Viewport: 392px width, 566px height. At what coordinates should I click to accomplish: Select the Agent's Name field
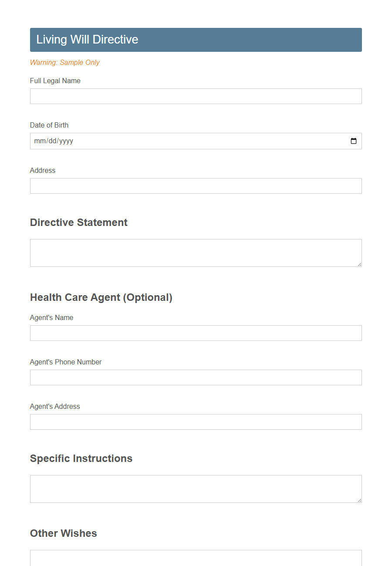coord(196,333)
